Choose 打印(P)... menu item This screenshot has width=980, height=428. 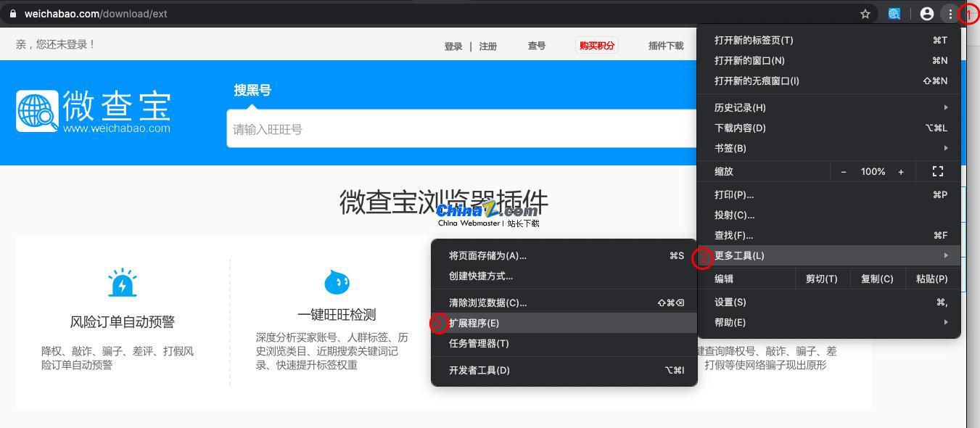(x=828, y=194)
